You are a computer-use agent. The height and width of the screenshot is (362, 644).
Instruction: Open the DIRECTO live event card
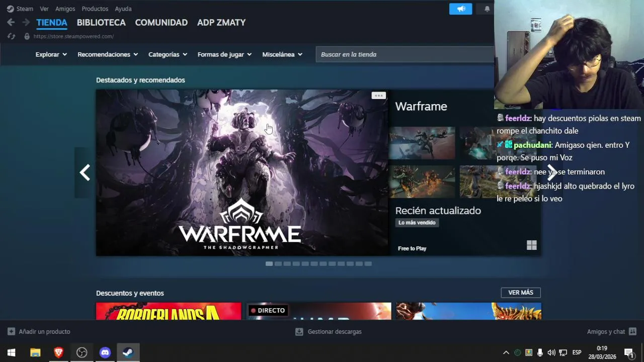[319, 311]
